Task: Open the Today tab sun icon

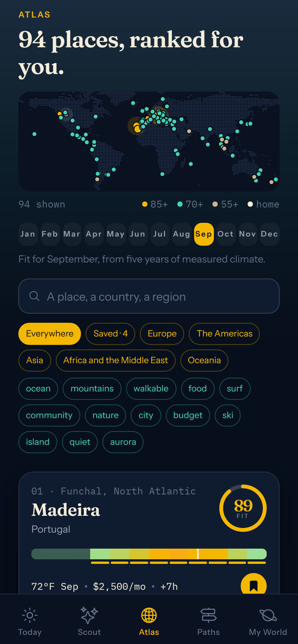Action: coord(30,616)
